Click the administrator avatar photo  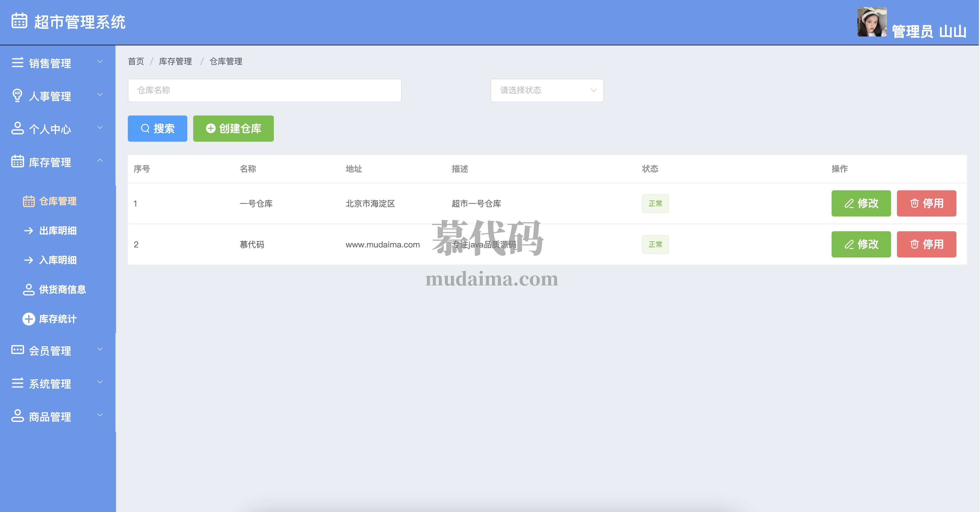click(872, 22)
